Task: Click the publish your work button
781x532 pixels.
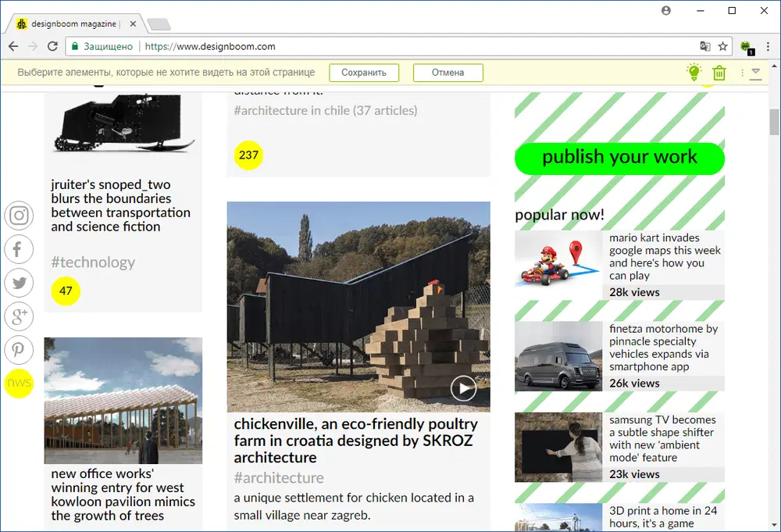Action: (x=619, y=159)
